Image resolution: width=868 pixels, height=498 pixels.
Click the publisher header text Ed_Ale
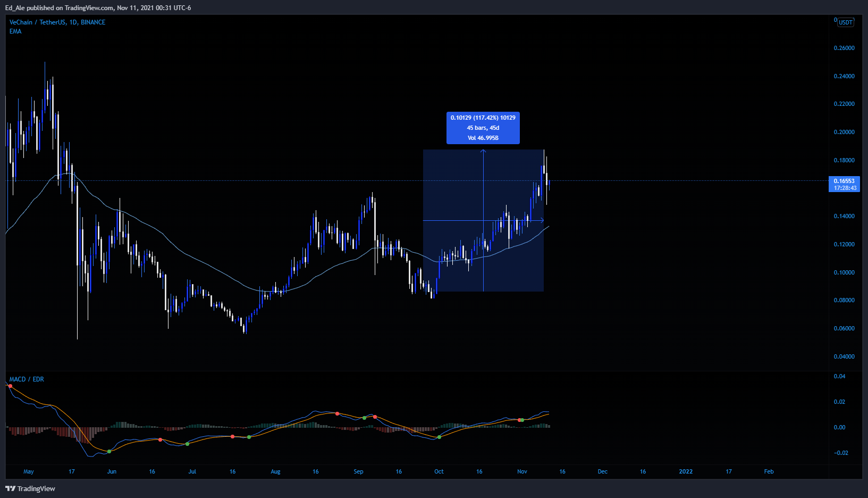point(15,8)
